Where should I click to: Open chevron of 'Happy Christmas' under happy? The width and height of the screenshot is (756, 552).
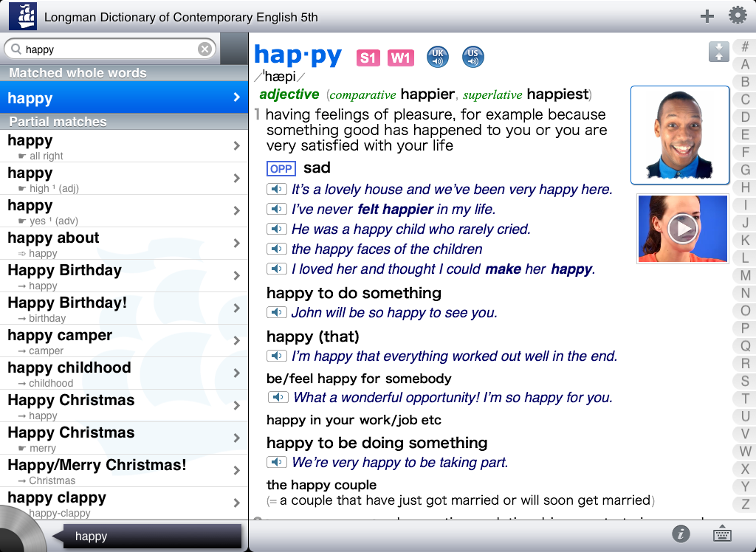pyautogui.click(x=237, y=405)
